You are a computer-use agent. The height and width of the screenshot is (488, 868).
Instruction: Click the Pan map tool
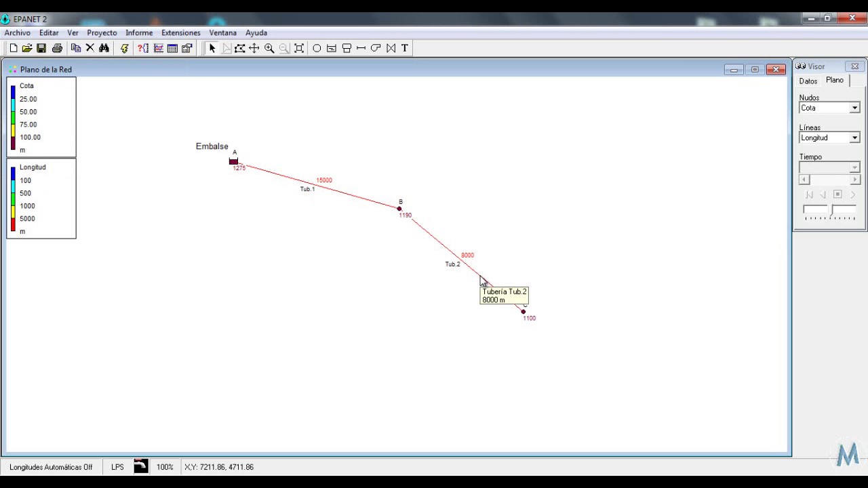(x=254, y=48)
